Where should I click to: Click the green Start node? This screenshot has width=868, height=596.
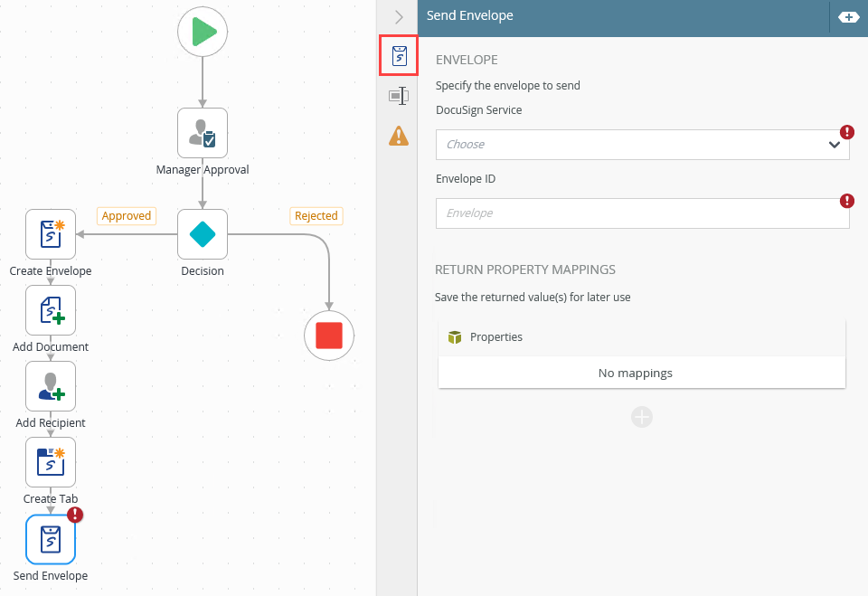[203, 32]
